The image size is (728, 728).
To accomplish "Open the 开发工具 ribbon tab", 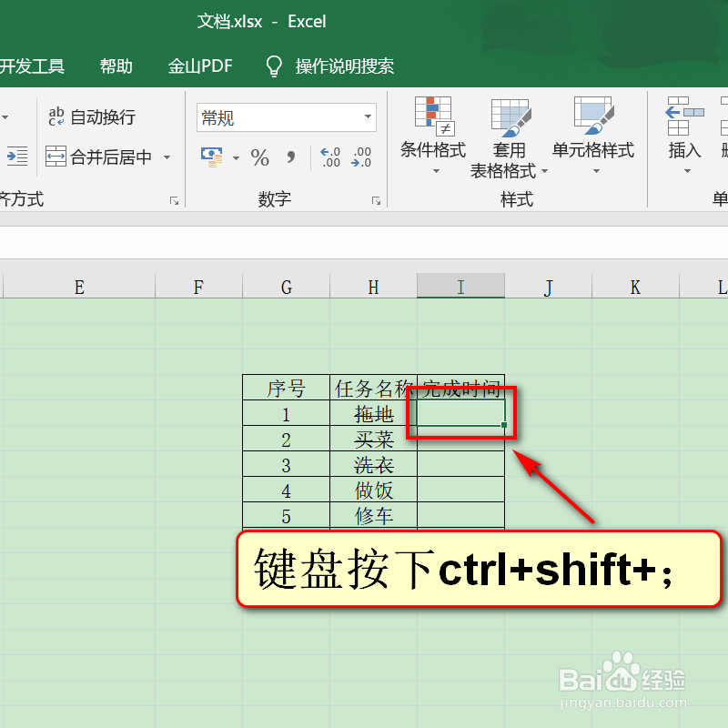I will pyautogui.click(x=32, y=66).
